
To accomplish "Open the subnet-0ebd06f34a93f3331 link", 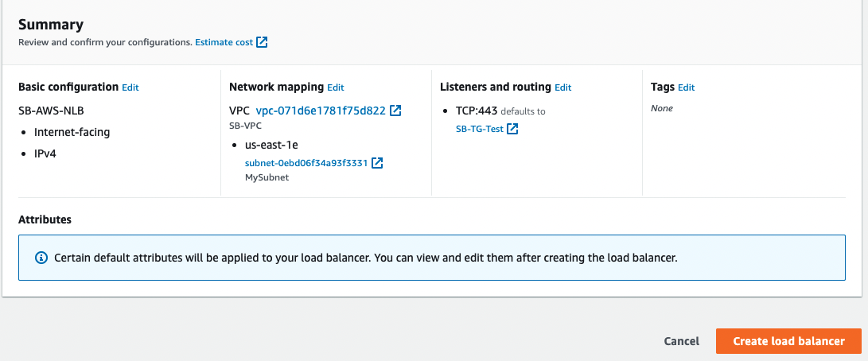I will (306, 163).
